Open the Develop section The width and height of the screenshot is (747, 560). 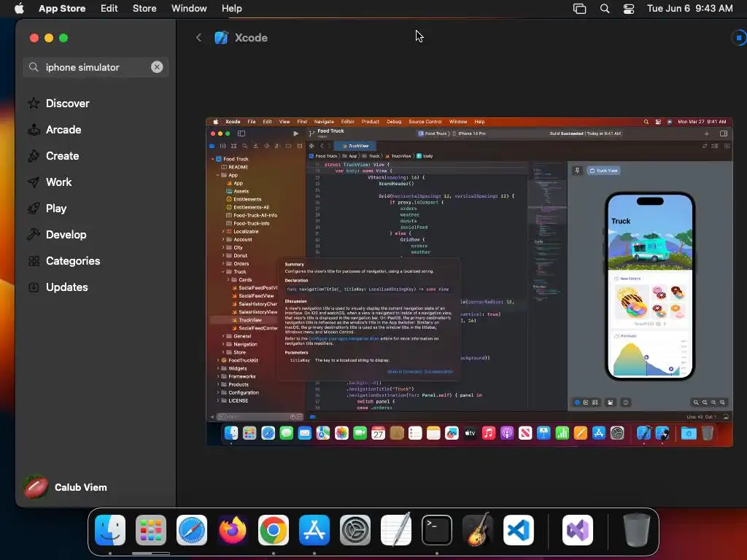[66, 234]
